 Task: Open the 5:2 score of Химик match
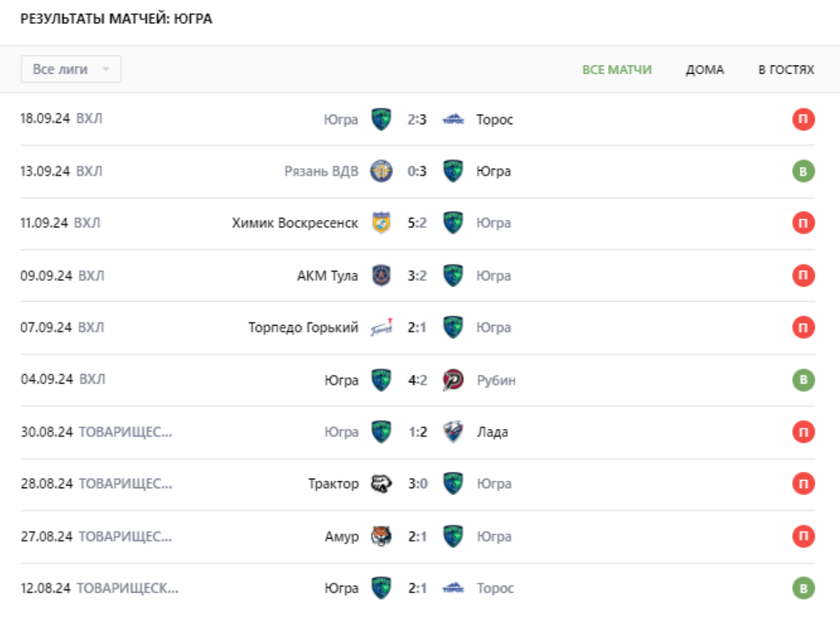click(x=417, y=223)
